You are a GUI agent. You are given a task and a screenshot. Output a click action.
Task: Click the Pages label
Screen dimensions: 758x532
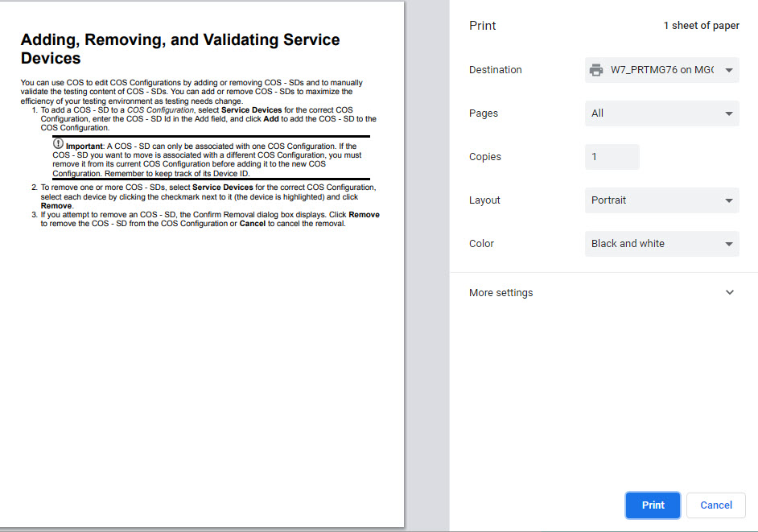(x=483, y=113)
